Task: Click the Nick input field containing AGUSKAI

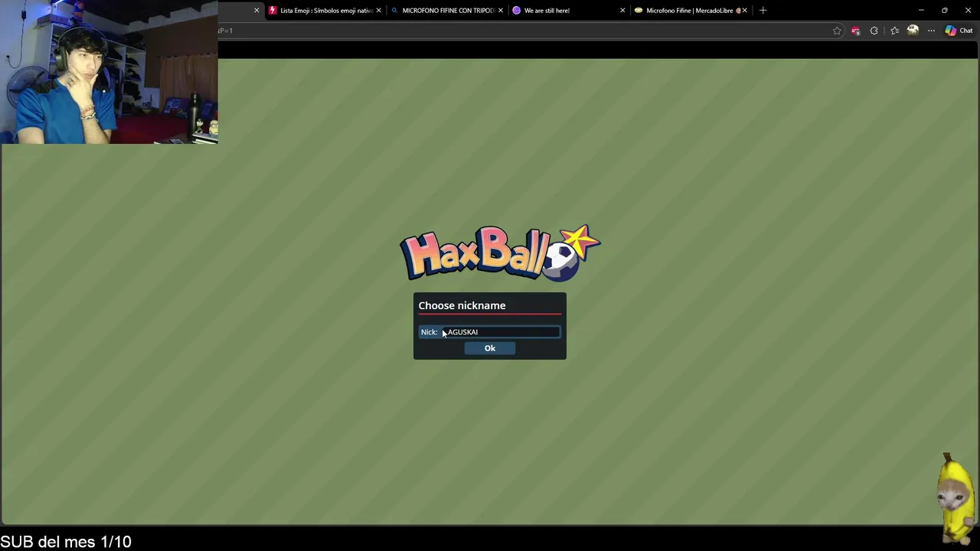Action: click(x=501, y=332)
